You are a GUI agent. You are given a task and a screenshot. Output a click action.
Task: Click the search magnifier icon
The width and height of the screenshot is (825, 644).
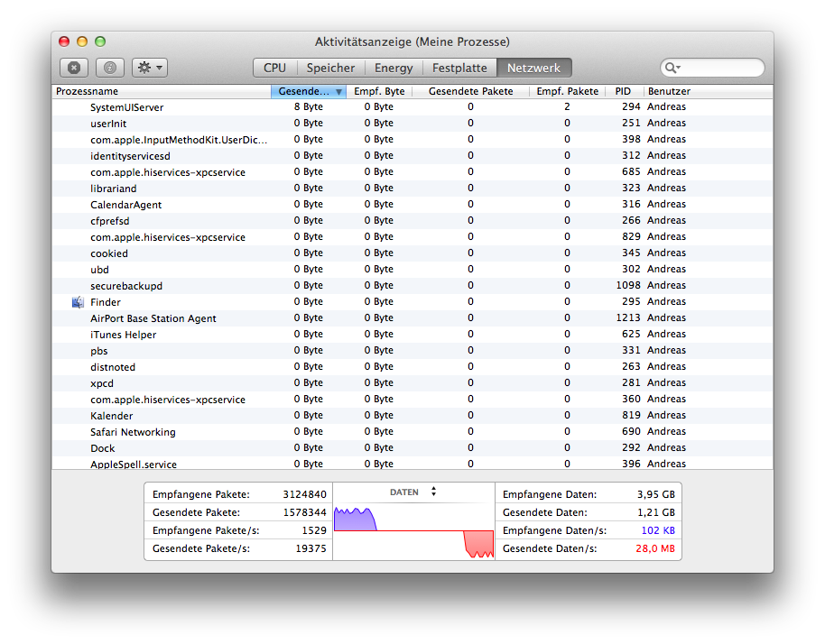coord(672,68)
